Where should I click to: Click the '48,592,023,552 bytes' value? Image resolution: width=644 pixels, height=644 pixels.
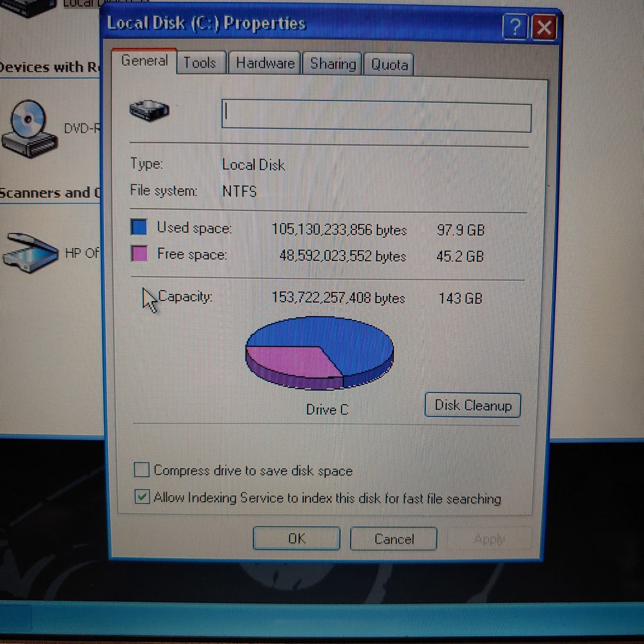click(x=343, y=256)
